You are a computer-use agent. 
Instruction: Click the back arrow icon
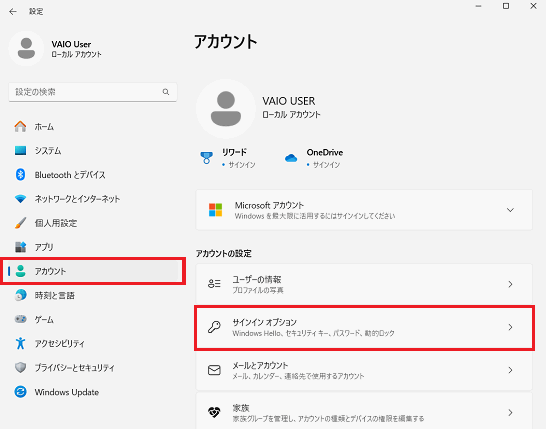(13, 11)
